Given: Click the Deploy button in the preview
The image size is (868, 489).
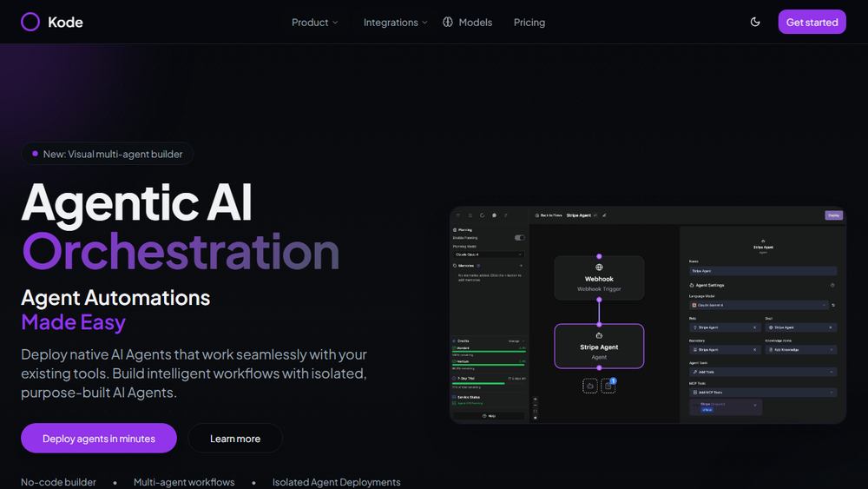Looking at the screenshot, I should 833,215.
